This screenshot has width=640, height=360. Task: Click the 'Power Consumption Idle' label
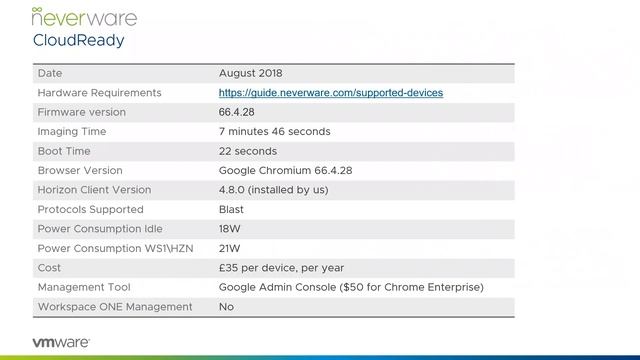(100, 229)
